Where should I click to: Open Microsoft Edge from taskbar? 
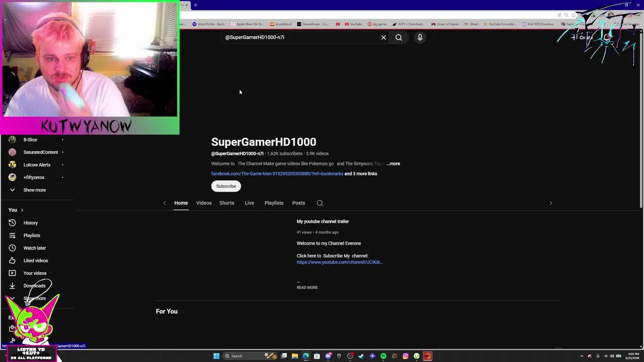coord(306,356)
